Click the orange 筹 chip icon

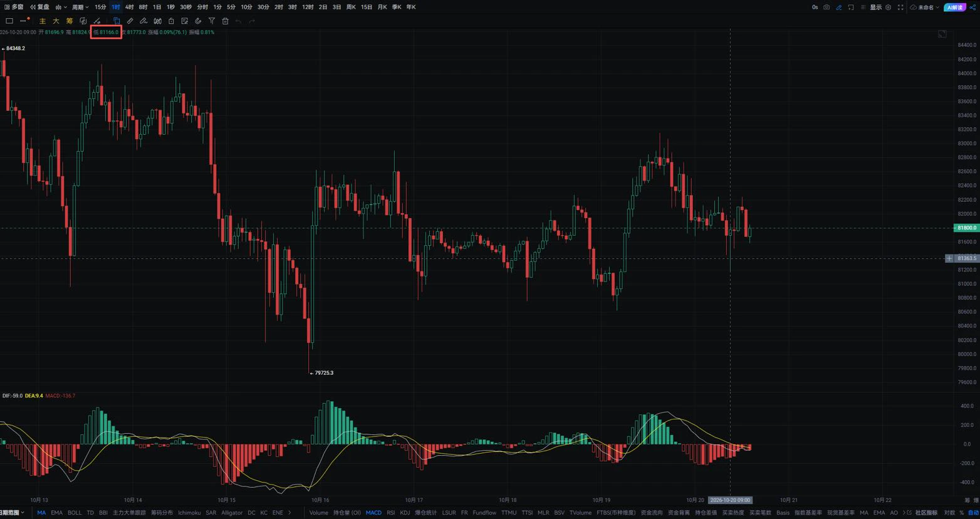pyautogui.click(x=70, y=21)
